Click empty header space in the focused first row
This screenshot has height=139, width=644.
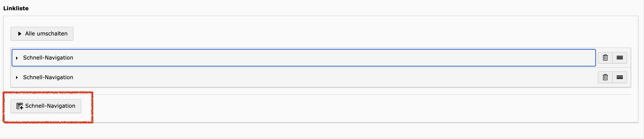point(333,58)
